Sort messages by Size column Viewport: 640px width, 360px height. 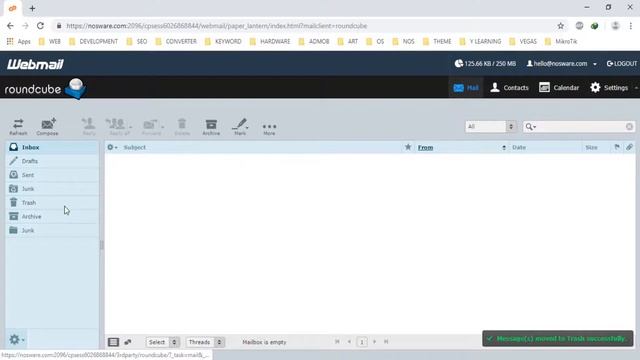click(591, 147)
